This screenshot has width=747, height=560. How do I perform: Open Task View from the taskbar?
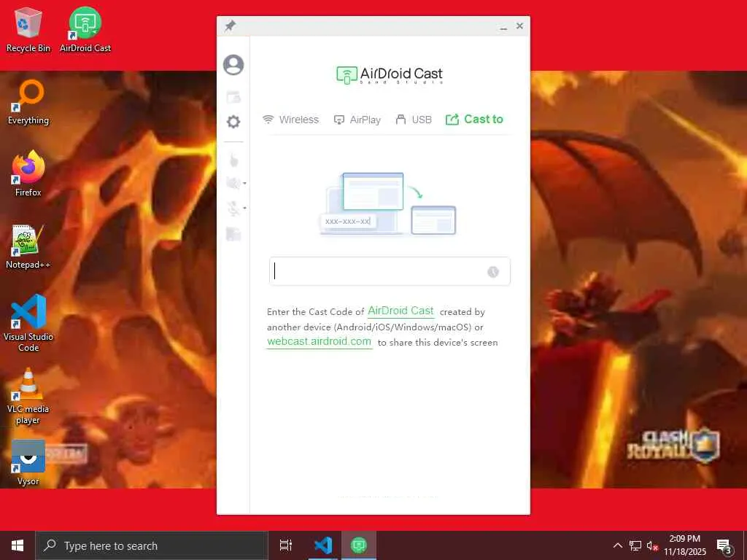[286, 545]
